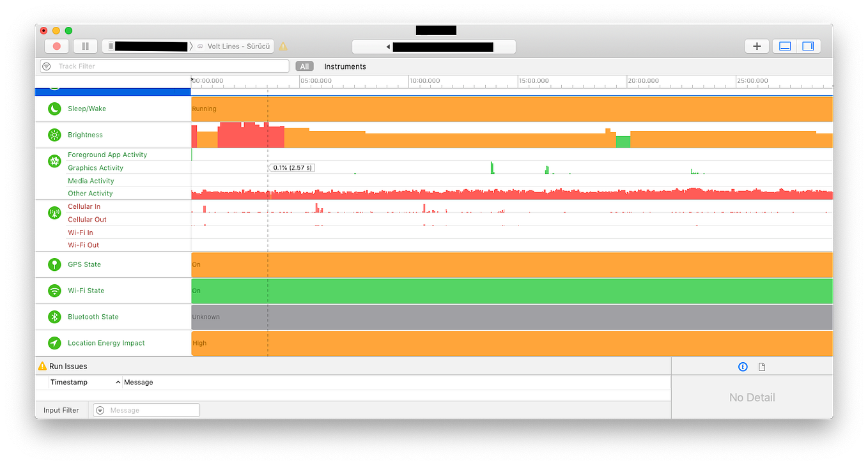Click the Bluetooth State instrument icon
The image size is (868, 465).
[54, 316]
